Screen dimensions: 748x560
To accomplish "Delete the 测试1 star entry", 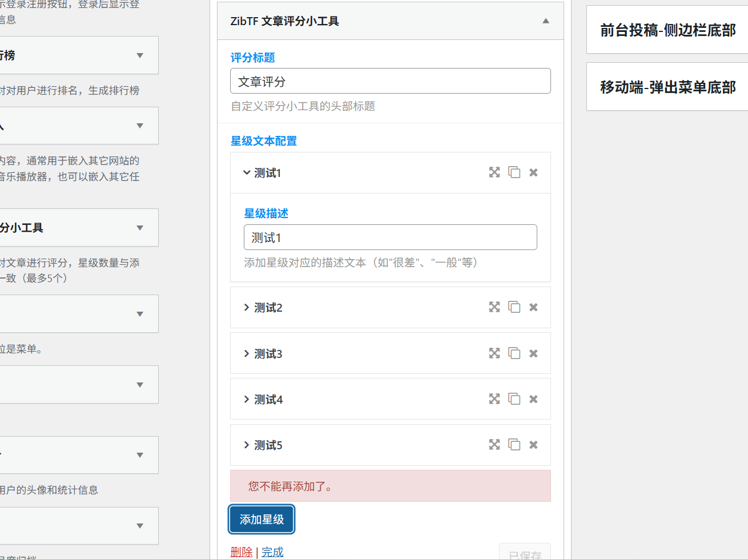I will 533,172.
